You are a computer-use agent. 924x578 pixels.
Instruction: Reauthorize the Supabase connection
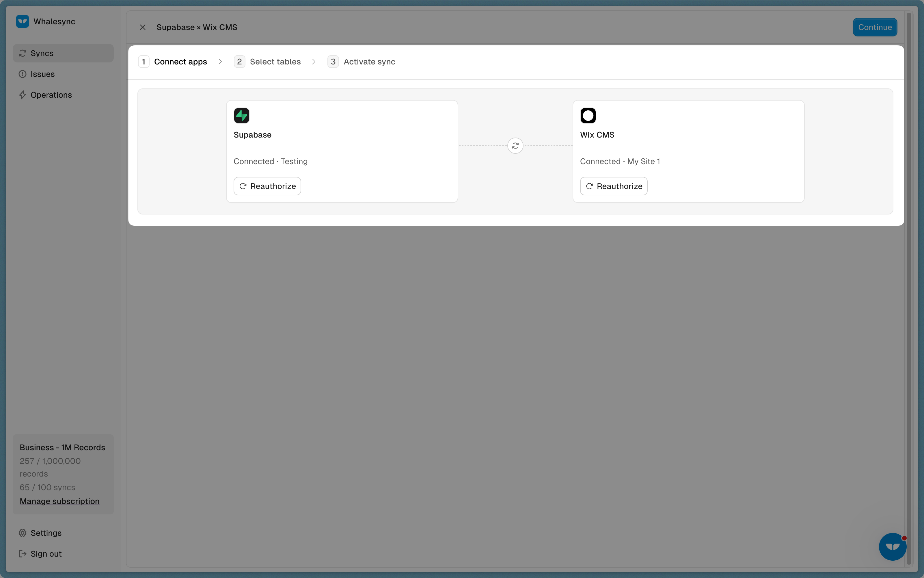(267, 186)
